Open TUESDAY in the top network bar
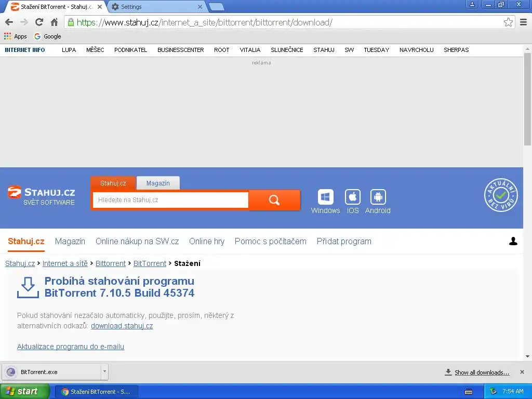The image size is (532, 399). [376, 50]
